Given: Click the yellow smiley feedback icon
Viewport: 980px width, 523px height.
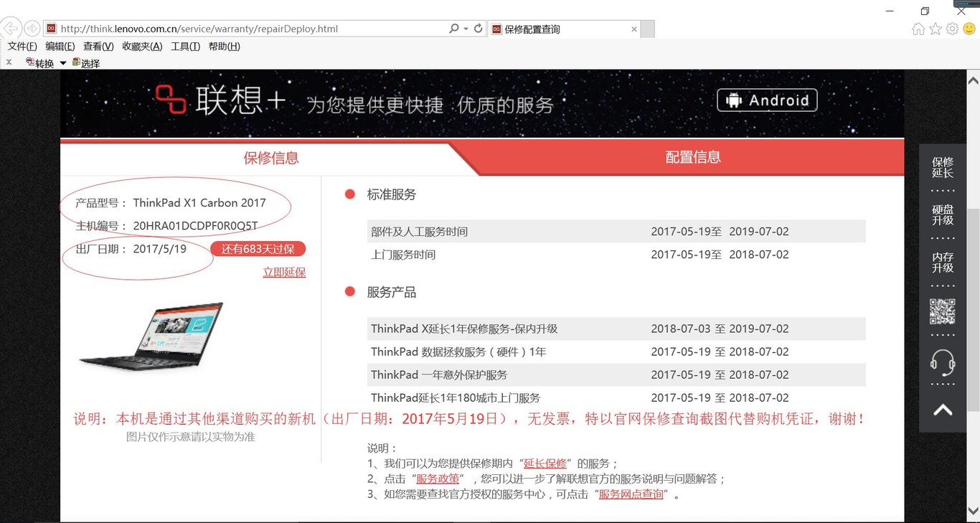Looking at the screenshot, I should pos(969,29).
